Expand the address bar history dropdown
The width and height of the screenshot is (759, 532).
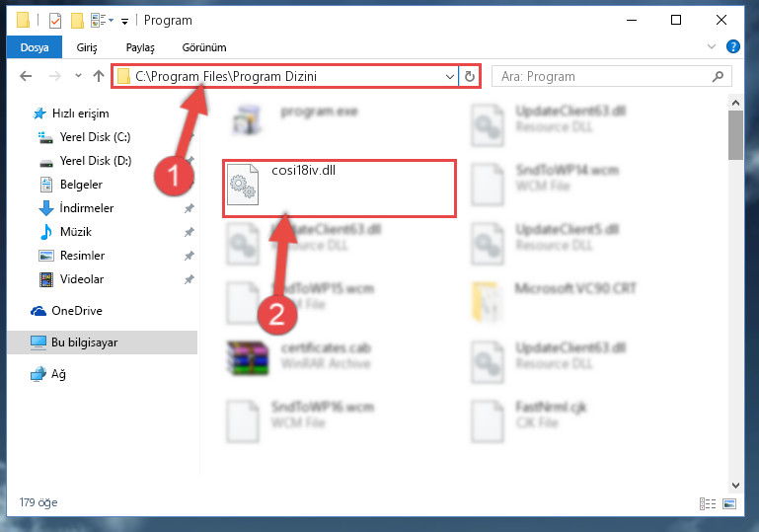[450, 76]
